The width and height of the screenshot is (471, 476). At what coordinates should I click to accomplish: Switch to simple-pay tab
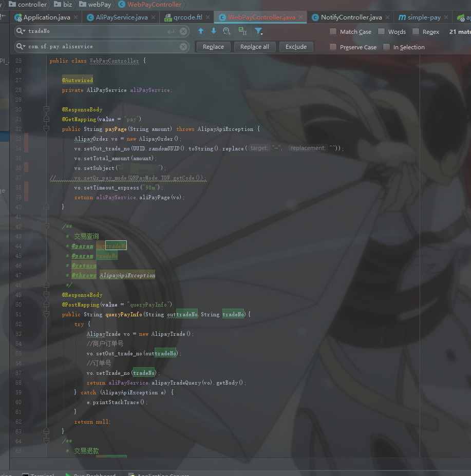coord(424,17)
